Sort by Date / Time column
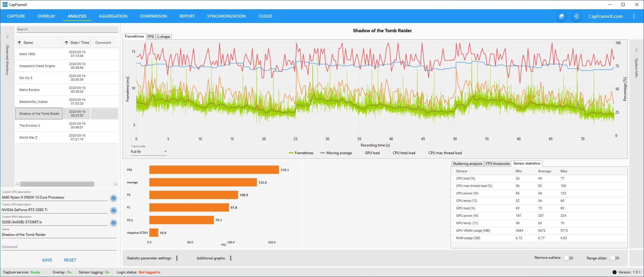The height and width of the screenshot is (277, 644). (77, 43)
